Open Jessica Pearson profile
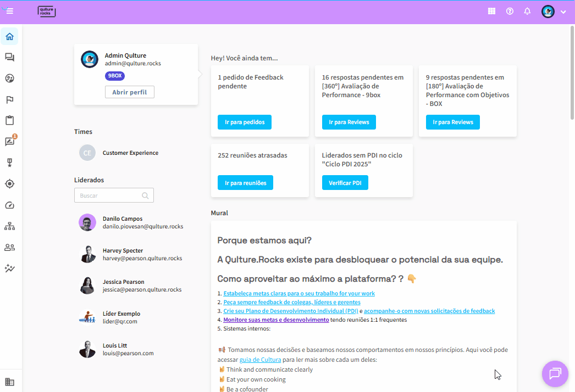 pos(123,282)
